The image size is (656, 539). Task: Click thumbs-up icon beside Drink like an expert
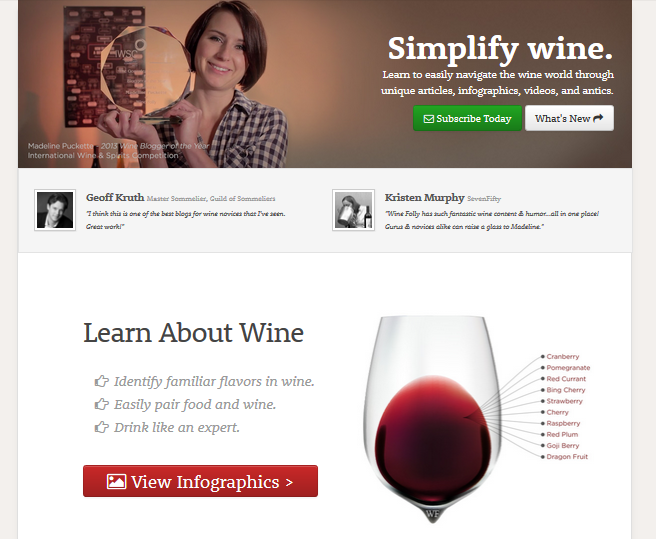[x=101, y=427]
